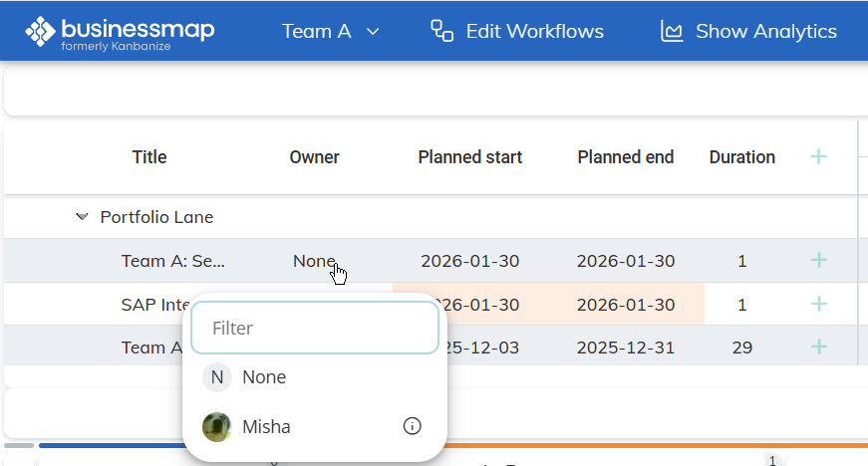This screenshot has width=868, height=466.
Task: Open Show Analytics
Action: [x=748, y=32]
